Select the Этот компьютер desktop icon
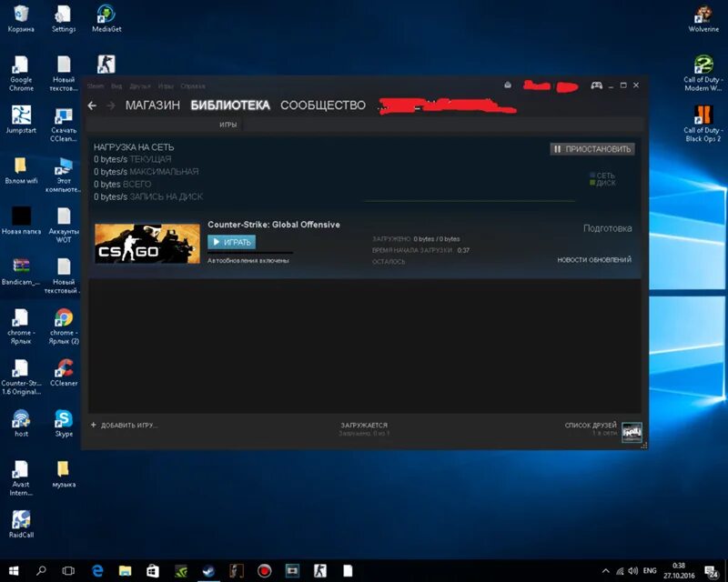This screenshot has height=582, width=728. (x=64, y=175)
